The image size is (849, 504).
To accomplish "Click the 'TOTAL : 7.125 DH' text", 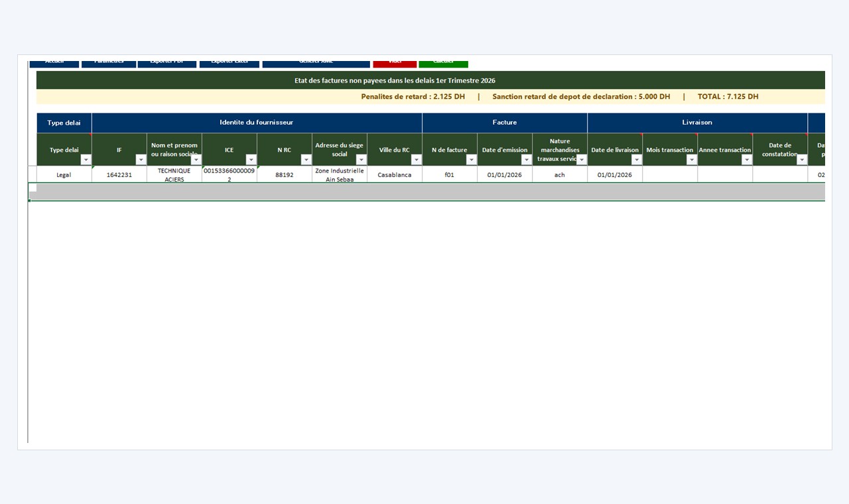I will pos(728,97).
